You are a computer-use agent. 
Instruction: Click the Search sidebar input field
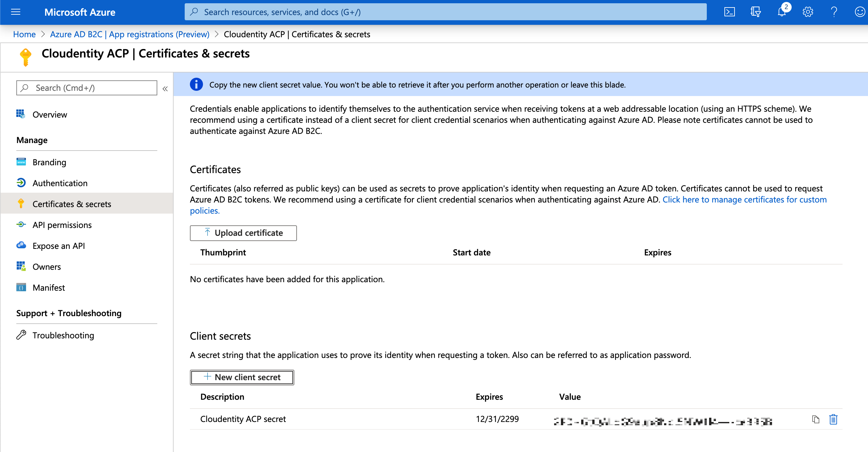87,87
